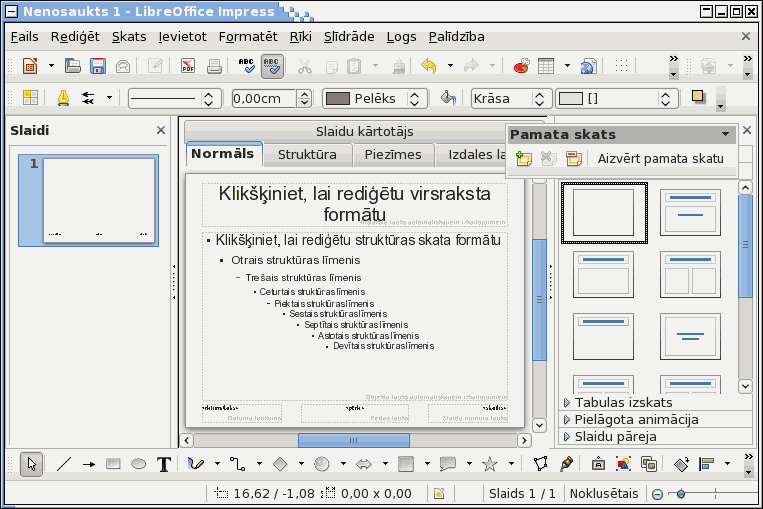Toggle automatic spell checking
The width and height of the screenshot is (763, 509).
click(x=272, y=66)
